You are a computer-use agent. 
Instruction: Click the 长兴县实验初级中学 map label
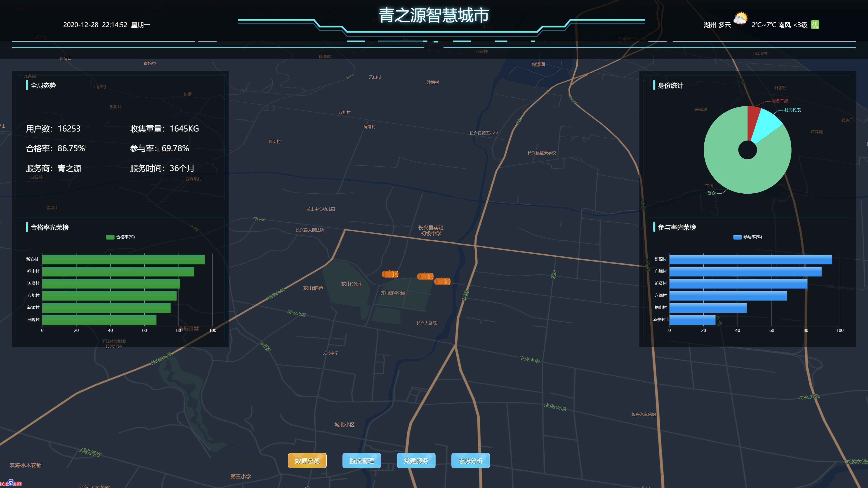431,231
